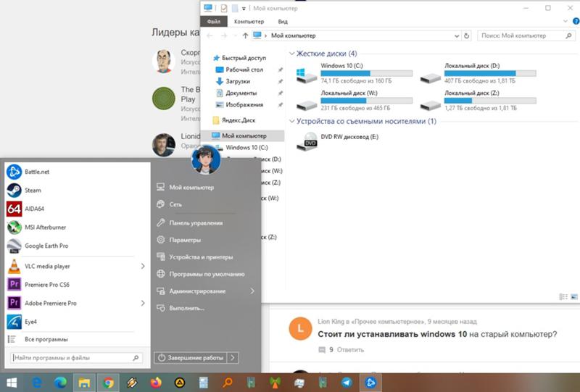The width and height of the screenshot is (580, 392).
Task: Select the Windows 10 (C:) drive
Action: 355,73
